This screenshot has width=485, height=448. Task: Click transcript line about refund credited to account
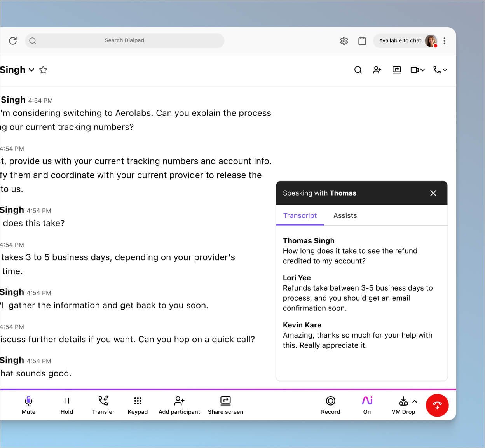(x=350, y=256)
